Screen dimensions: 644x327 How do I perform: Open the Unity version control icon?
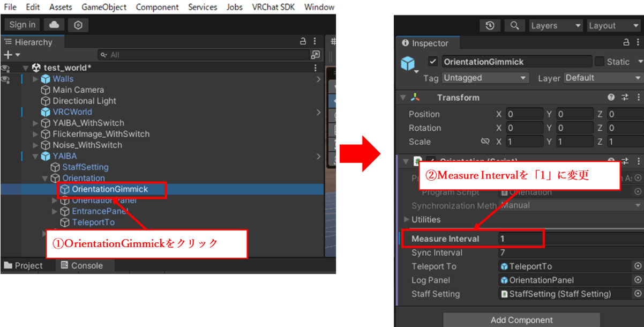click(x=78, y=25)
